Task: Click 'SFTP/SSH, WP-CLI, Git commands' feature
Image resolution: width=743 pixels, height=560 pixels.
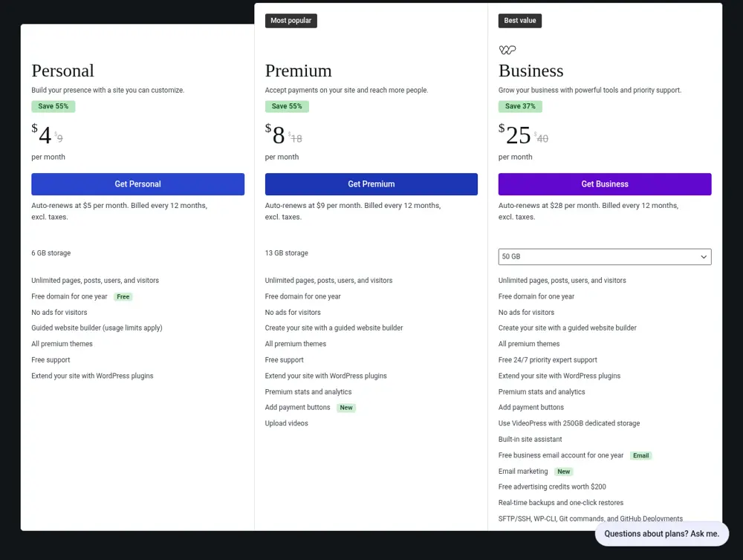Action: pyautogui.click(x=591, y=519)
